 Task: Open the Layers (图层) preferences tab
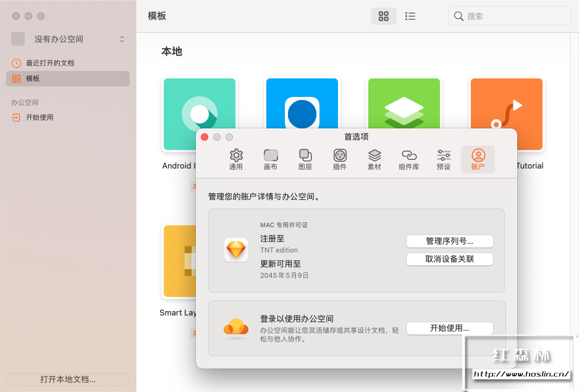point(305,160)
